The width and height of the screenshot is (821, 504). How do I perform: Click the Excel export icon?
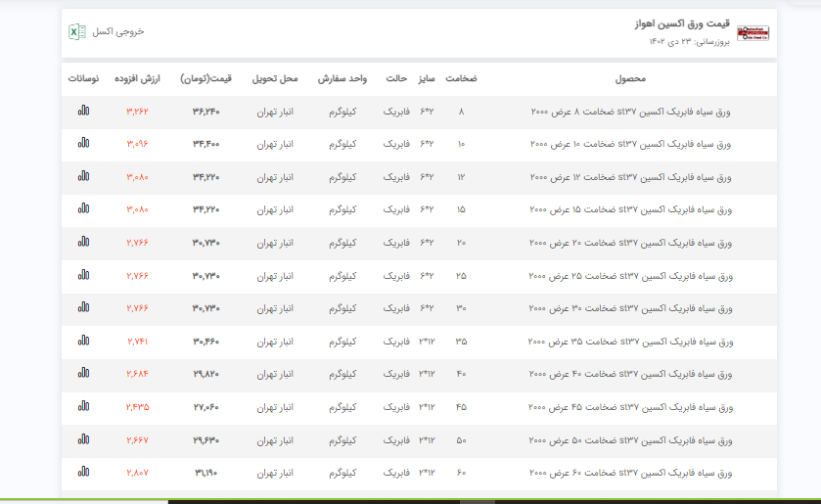[x=76, y=31]
